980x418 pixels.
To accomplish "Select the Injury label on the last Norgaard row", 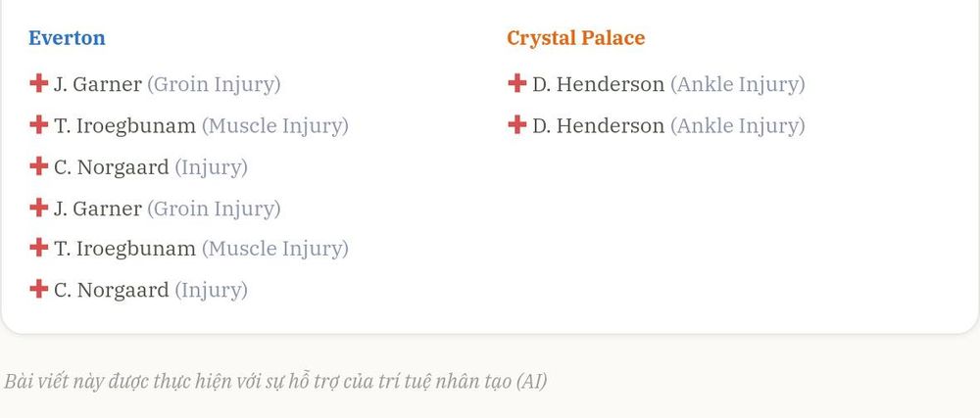I will (212, 290).
